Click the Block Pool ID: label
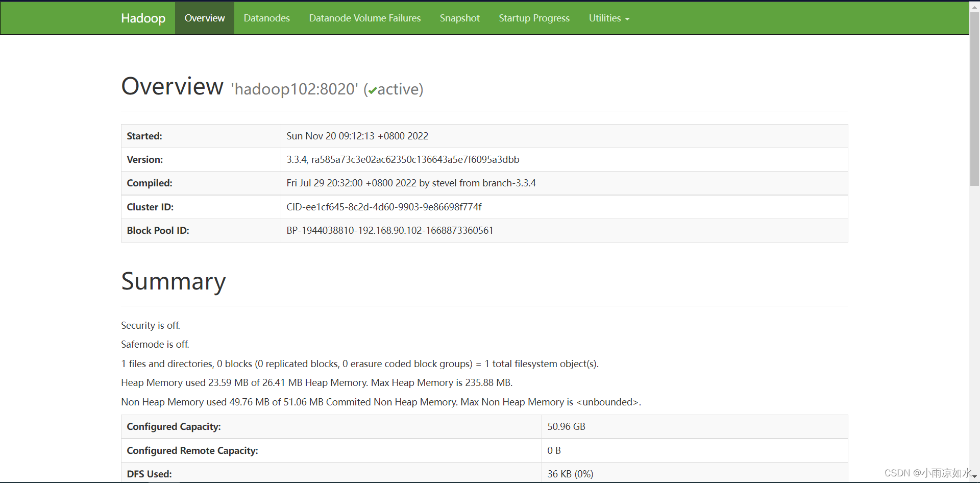The image size is (980, 483). [158, 231]
